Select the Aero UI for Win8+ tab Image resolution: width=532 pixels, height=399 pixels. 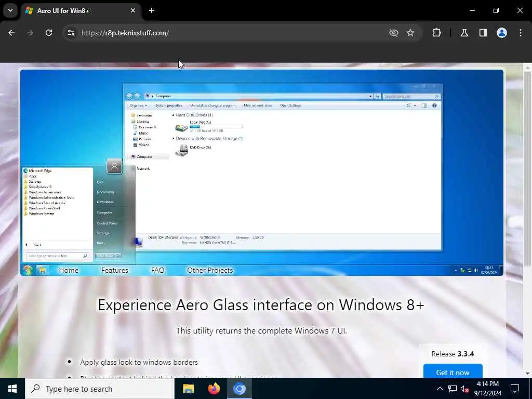[80, 11]
